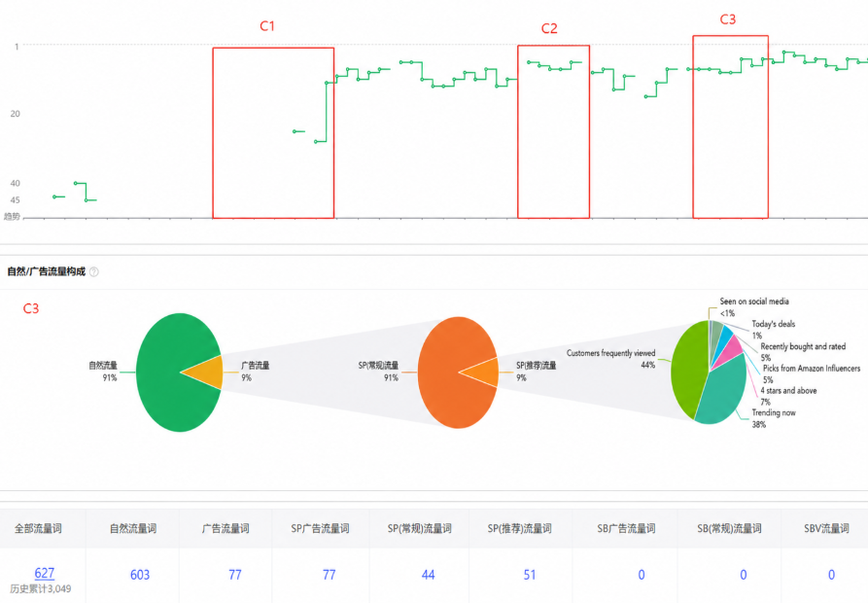This screenshot has height=603, width=868.
Task: Click the yellow 广告流量 pie slice
Action: (x=208, y=372)
